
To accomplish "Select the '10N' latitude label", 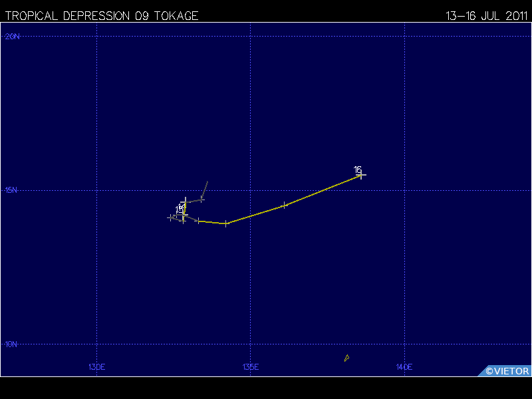I will 11,344.
